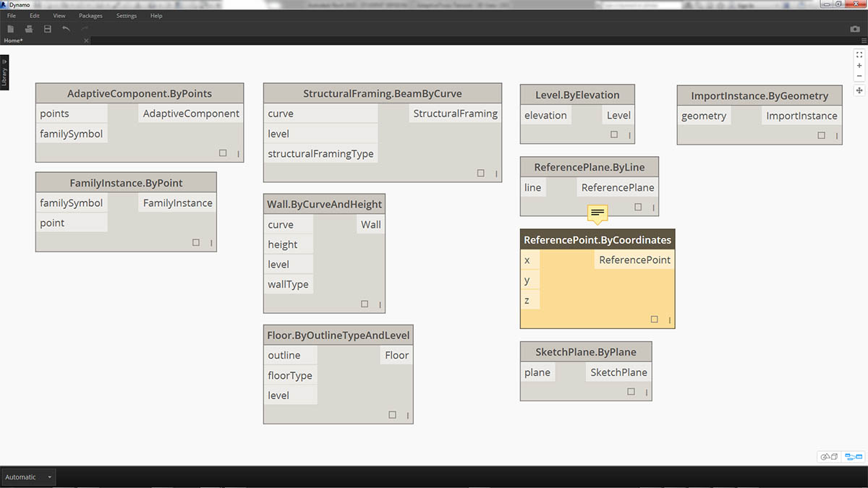Expand the collapsed Library side panel
Screen dimensions: 868x488
tap(4, 72)
